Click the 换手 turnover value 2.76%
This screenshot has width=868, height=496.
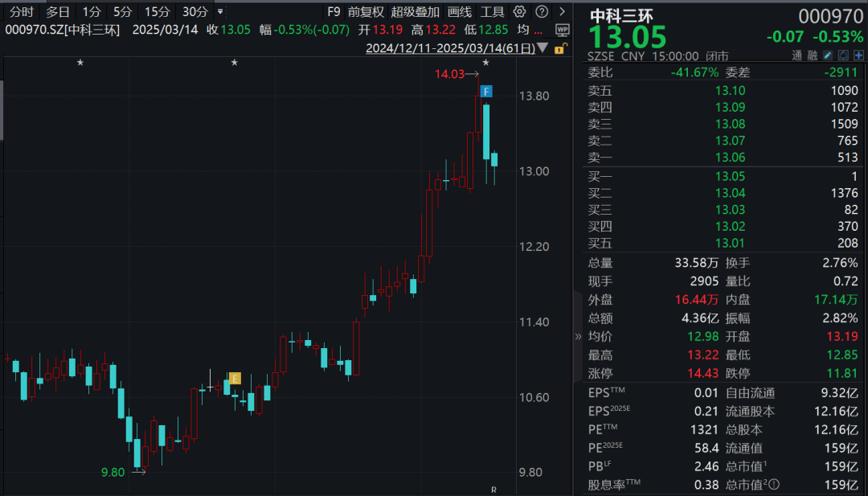841,262
